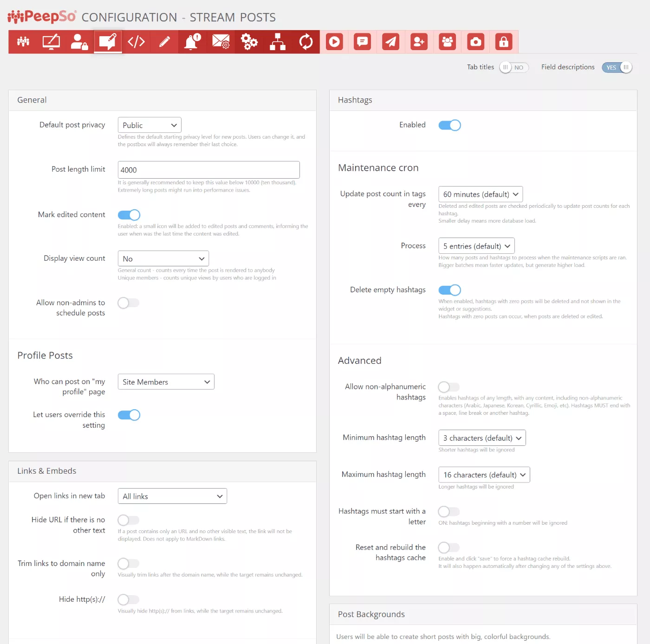Open the pencil edit config icon
The height and width of the screenshot is (644, 650).
tap(164, 42)
